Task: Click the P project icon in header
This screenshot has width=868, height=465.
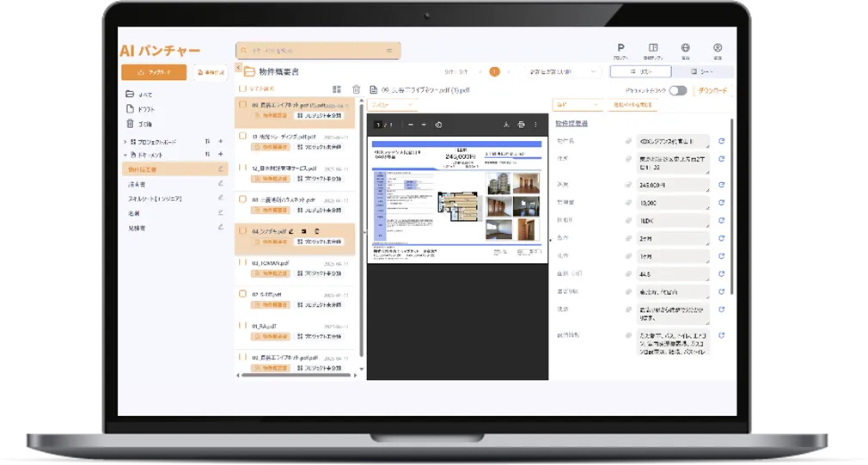Action: pos(620,49)
